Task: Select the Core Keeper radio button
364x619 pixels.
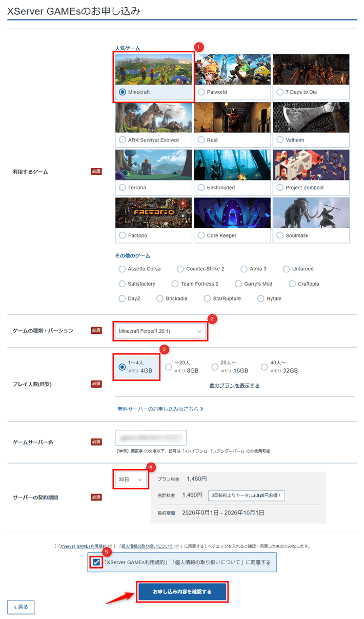Action: pos(201,235)
